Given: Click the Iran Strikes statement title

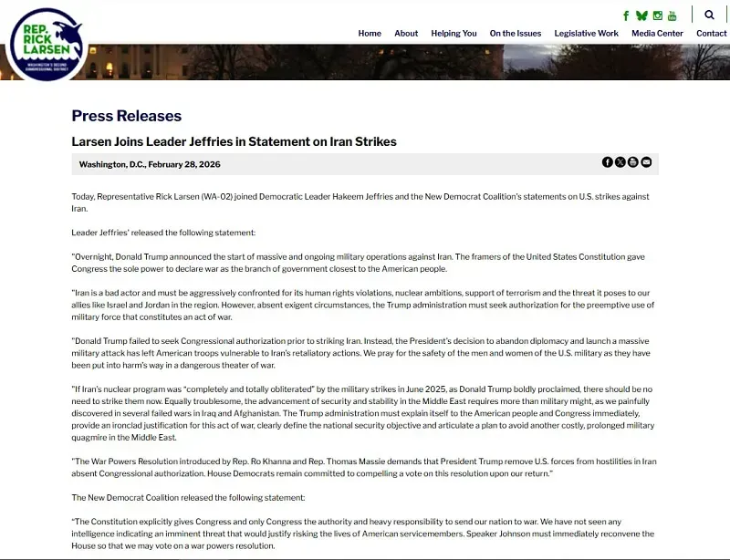Looking at the screenshot, I should pos(234,141).
